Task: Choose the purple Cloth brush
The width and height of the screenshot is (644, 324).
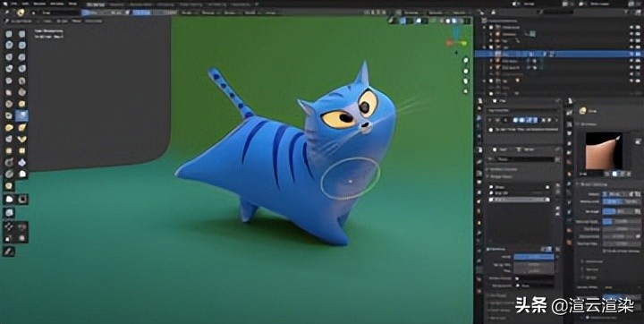Action: click(21, 162)
